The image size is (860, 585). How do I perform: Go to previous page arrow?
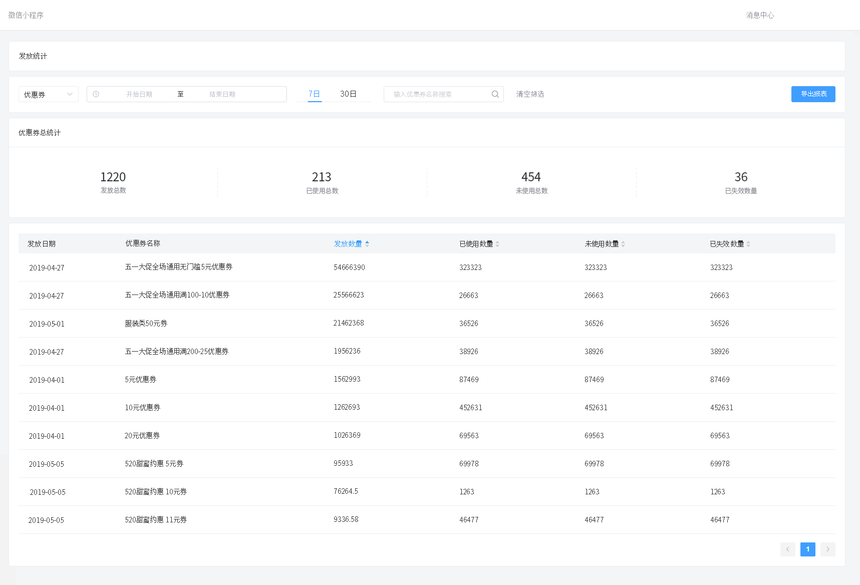pyautogui.click(x=788, y=549)
